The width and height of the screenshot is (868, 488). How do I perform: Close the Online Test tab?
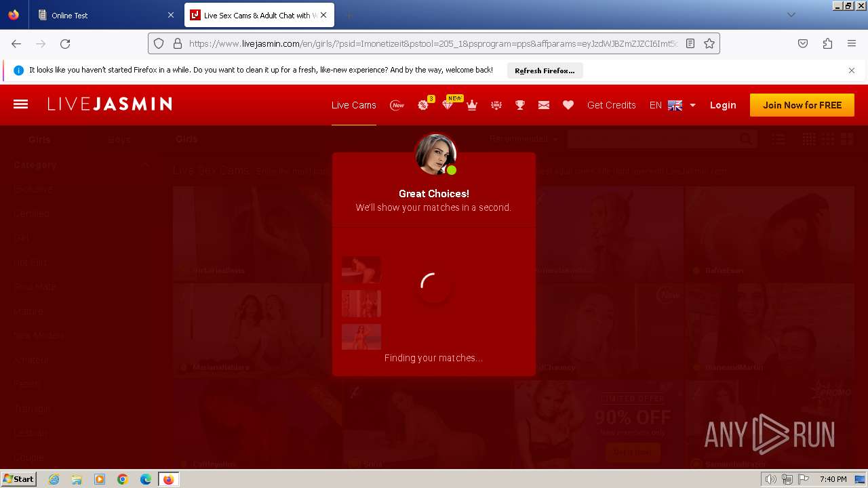coord(170,15)
